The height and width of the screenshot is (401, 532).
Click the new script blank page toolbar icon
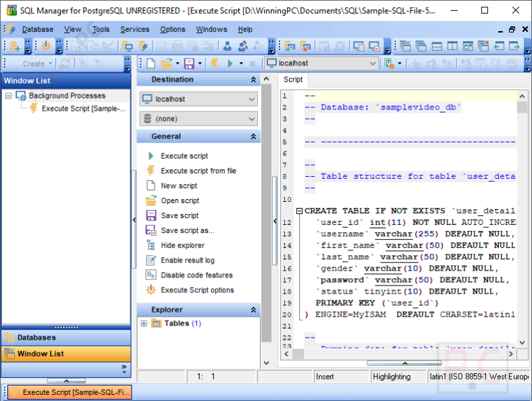(151, 63)
